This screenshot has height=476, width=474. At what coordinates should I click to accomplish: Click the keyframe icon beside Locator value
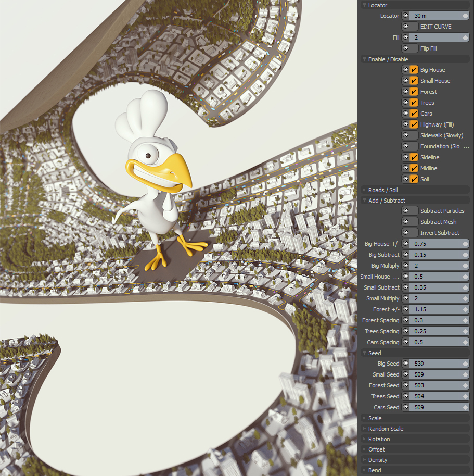click(x=405, y=16)
